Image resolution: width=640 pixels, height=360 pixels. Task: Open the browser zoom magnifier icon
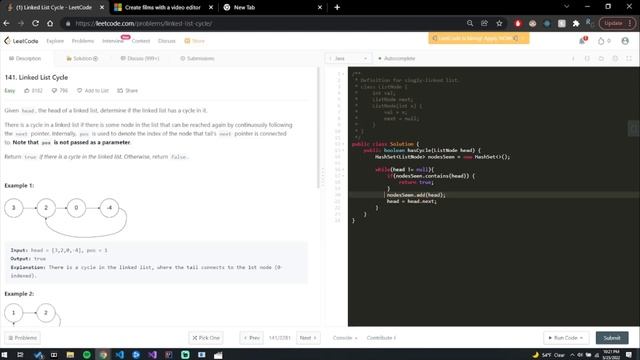point(470,23)
